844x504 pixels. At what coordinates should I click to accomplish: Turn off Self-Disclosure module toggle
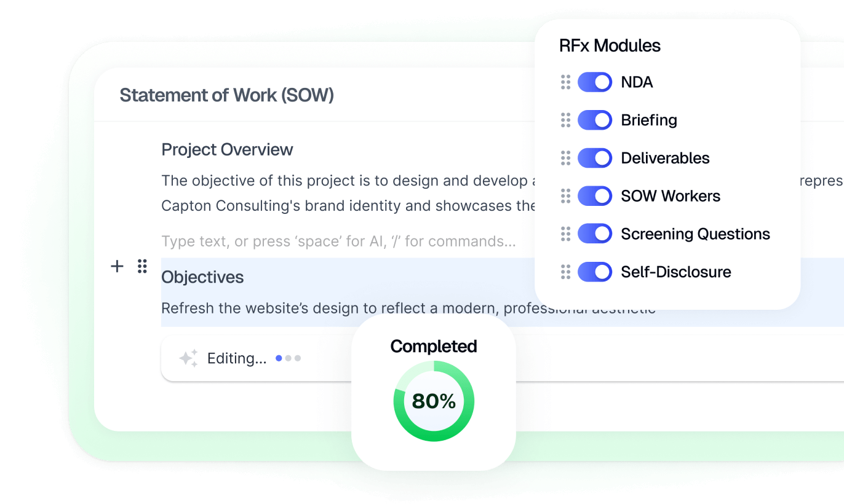(x=595, y=272)
